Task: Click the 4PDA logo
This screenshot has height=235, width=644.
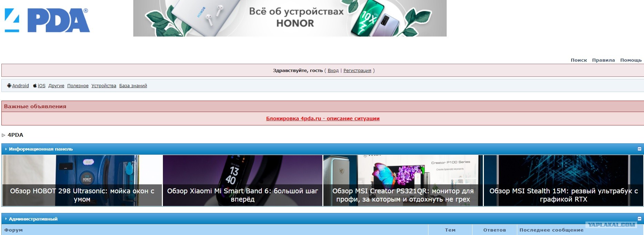Action: (47, 20)
